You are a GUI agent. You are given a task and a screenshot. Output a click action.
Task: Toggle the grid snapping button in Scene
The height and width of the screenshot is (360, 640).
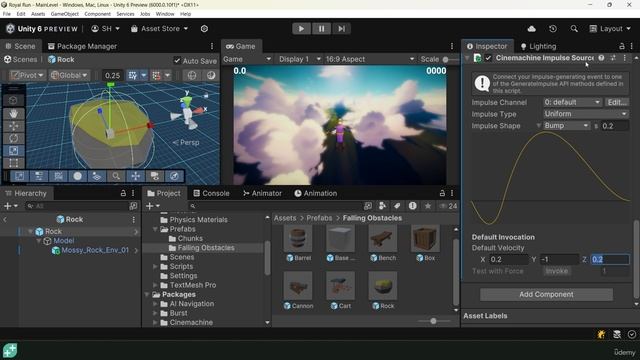pyautogui.click(x=132, y=75)
